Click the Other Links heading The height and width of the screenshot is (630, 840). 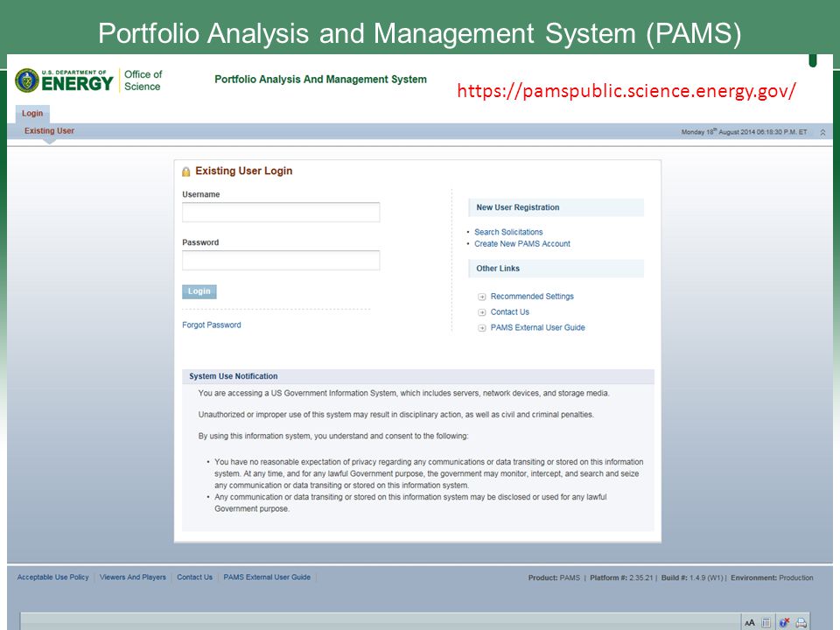(498, 269)
